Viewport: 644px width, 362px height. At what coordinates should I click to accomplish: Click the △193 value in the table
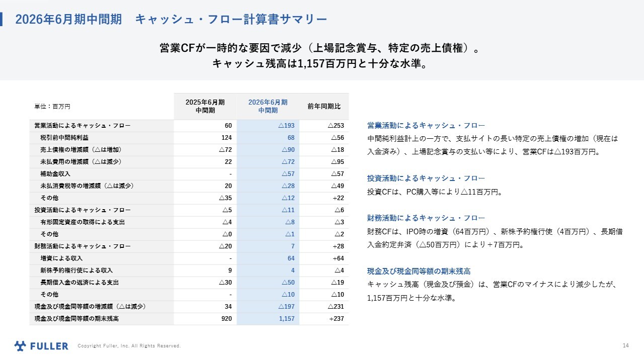[x=286, y=126]
